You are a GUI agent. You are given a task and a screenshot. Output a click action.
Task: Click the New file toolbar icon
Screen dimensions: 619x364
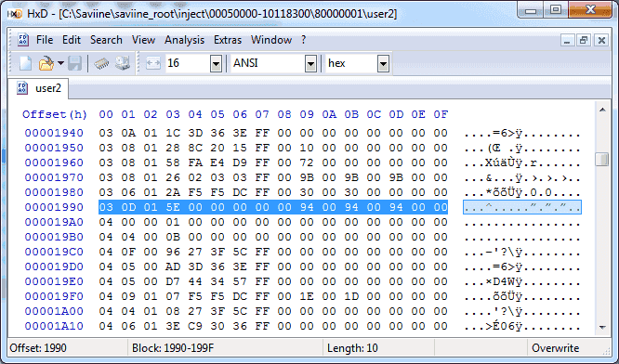pos(26,63)
